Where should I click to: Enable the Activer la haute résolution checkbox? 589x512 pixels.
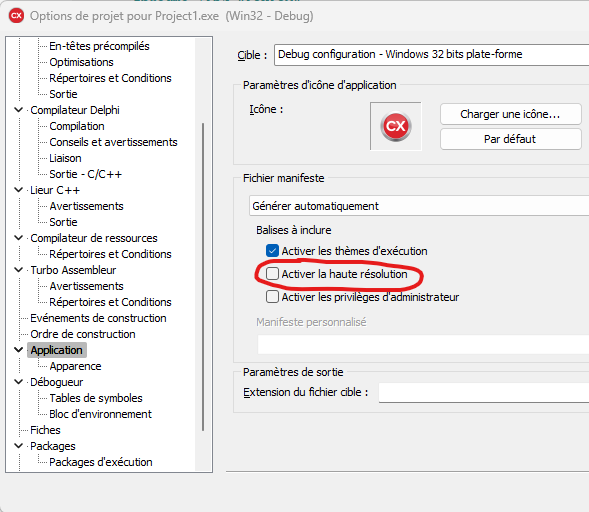272,274
